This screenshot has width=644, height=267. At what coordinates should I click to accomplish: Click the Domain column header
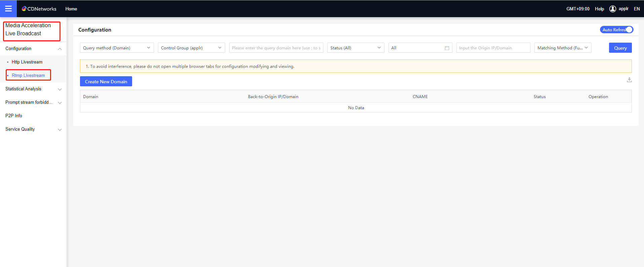click(91, 97)
